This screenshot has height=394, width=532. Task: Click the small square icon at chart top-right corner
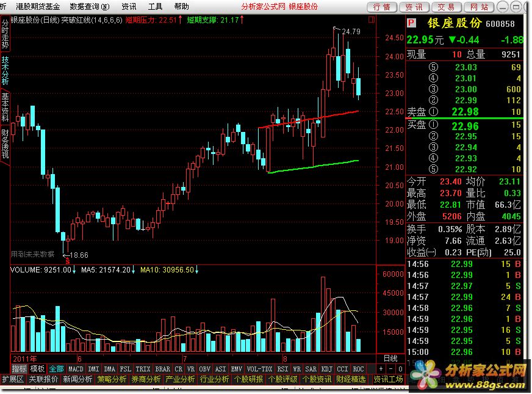pyautogui.click(x=372, y=20)
